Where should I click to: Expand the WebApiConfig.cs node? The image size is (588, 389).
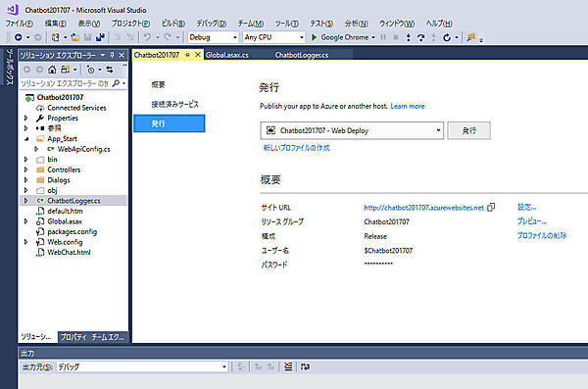pyautogui.click(x=36, y=149)
